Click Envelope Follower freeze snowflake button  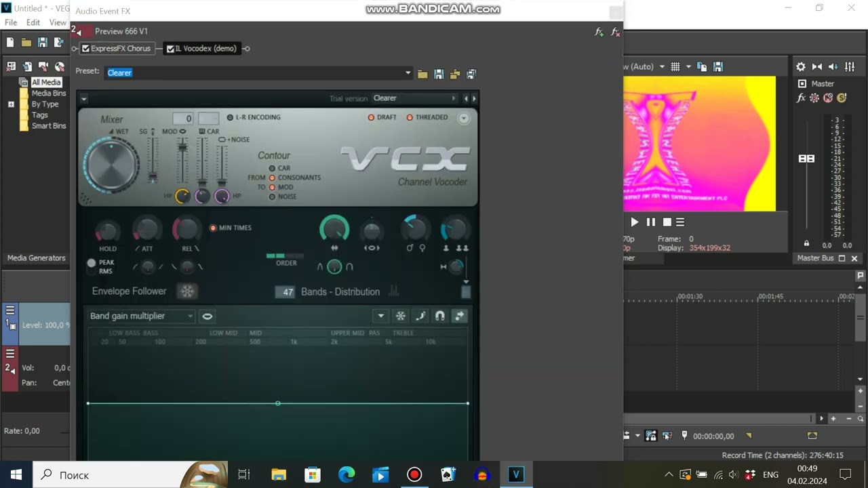[x=187, y=291]
